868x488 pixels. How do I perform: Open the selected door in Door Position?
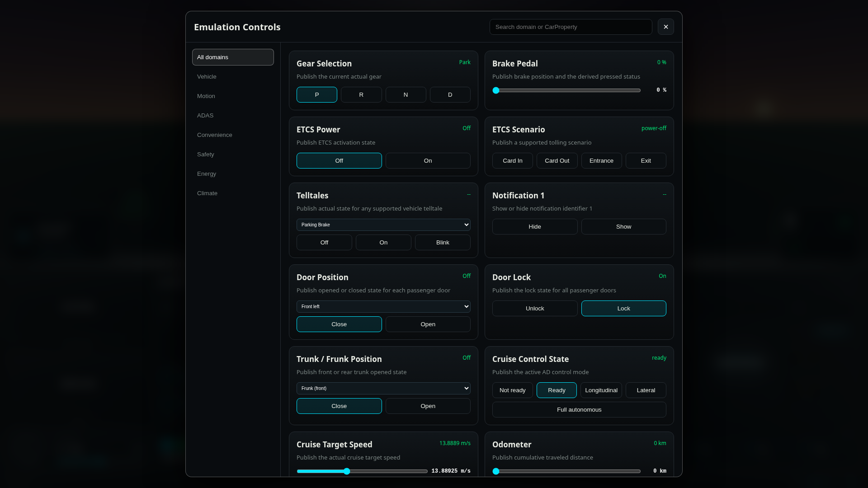428,324
